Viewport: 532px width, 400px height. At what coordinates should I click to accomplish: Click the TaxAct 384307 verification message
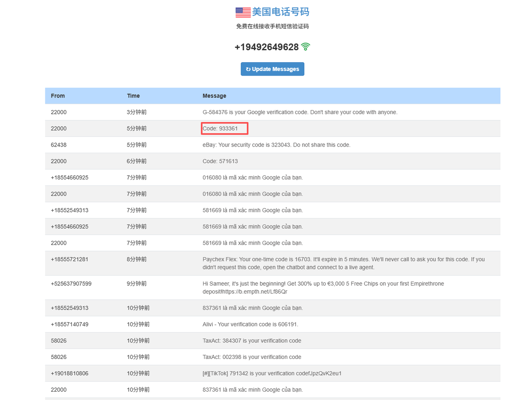click(252, 341)
